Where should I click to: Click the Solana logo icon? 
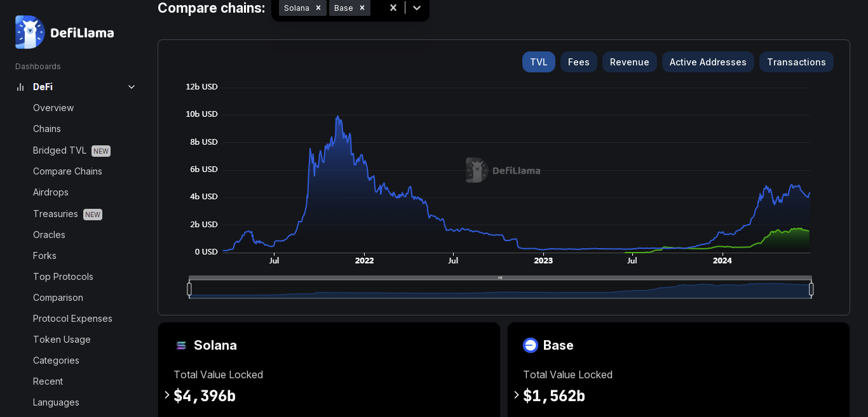tap(181, 345)
